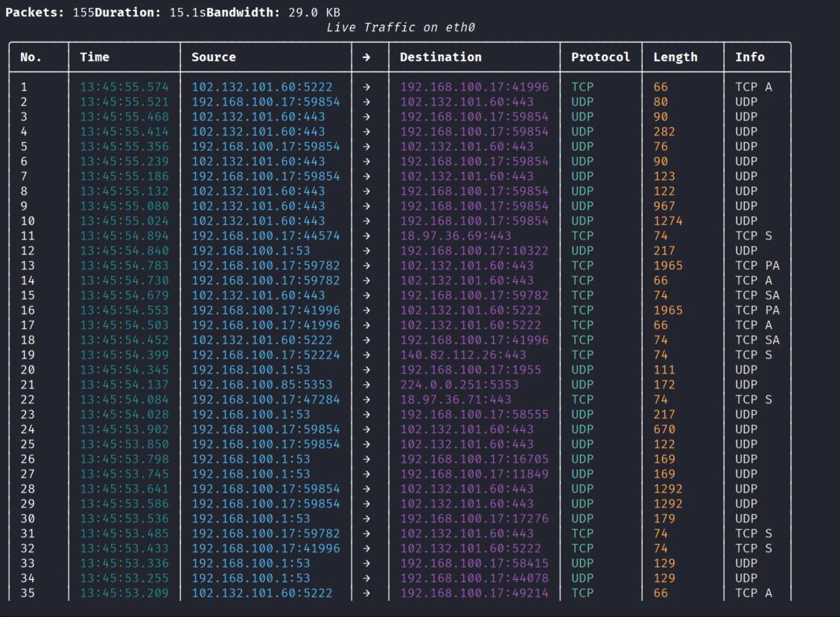The image size is (840, 617).
Task: Click the 'Destination' column header
Action: point(440,57)
